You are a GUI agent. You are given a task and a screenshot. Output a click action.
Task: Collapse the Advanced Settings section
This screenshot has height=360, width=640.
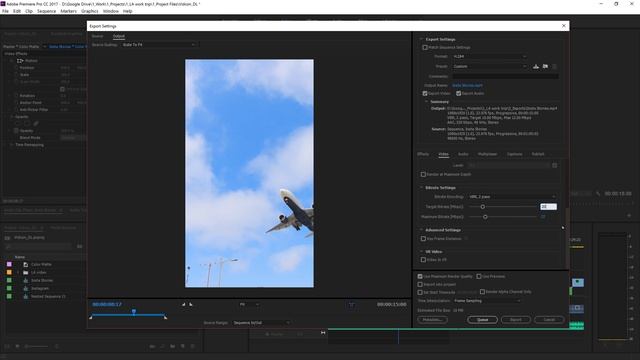coord(421,230)
